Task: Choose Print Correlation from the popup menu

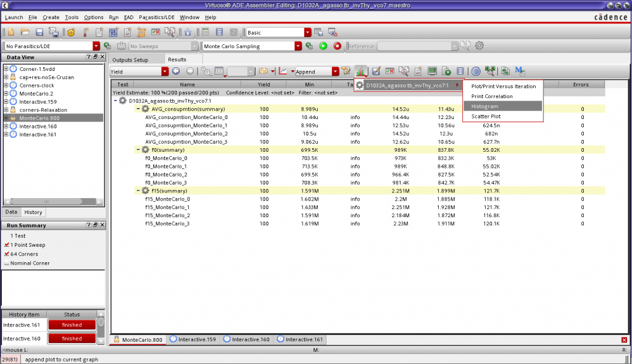Action: [x=502, y=96]
